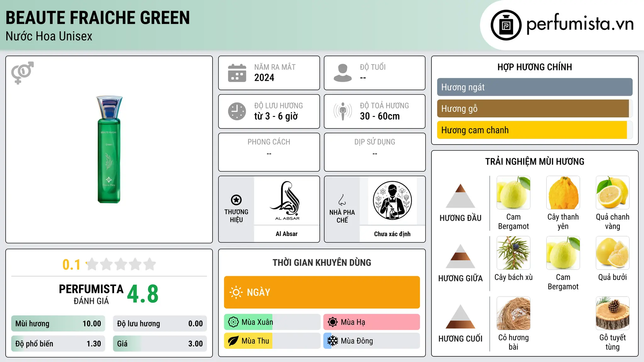Click the 2024 release year value
644x362 pixels.
coord(264,78)
